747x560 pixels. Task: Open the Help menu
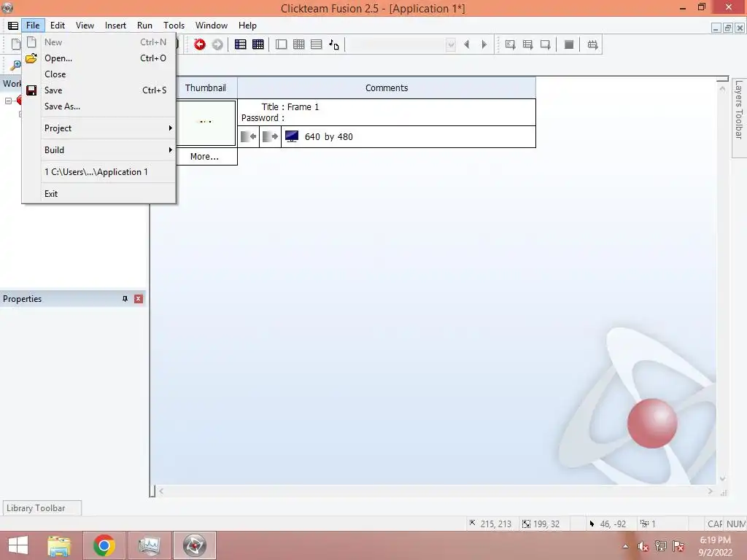248,26
